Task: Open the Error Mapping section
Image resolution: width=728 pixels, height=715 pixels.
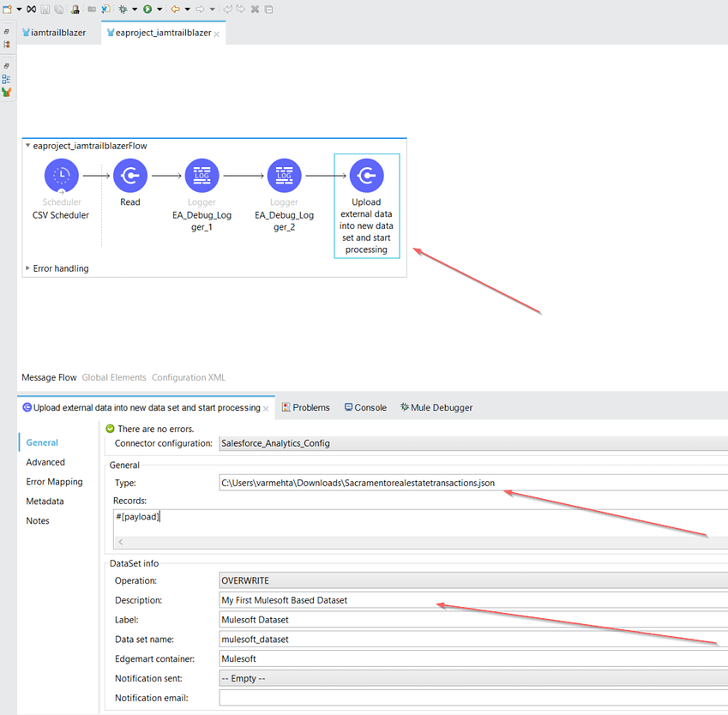Action: click(54, 482)
